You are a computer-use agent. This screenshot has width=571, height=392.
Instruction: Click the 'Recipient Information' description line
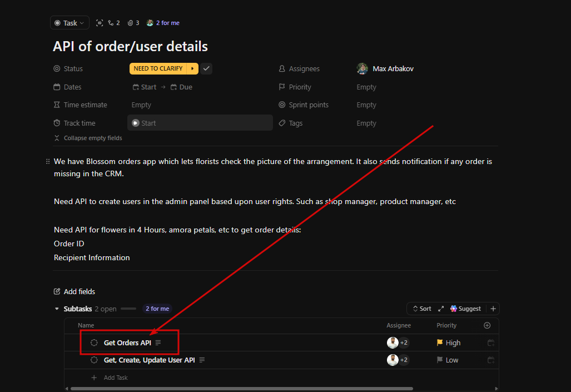pos(92,257)
